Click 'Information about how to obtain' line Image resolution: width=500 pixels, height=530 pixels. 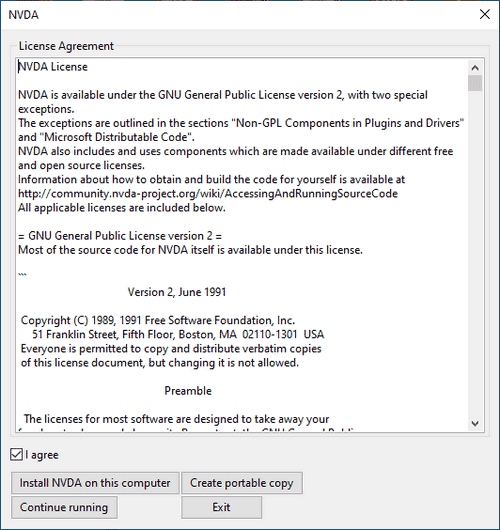pos(212,179)
